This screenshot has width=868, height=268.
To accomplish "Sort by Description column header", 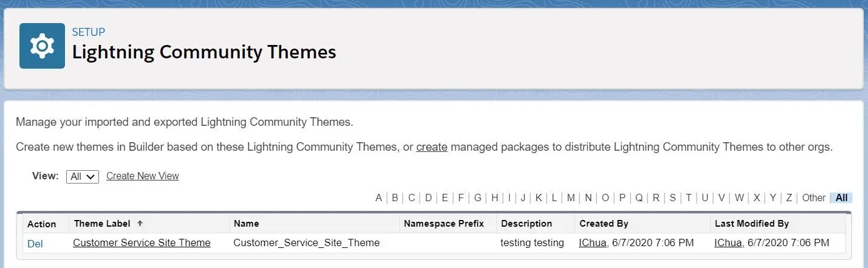I will (527, 224).
